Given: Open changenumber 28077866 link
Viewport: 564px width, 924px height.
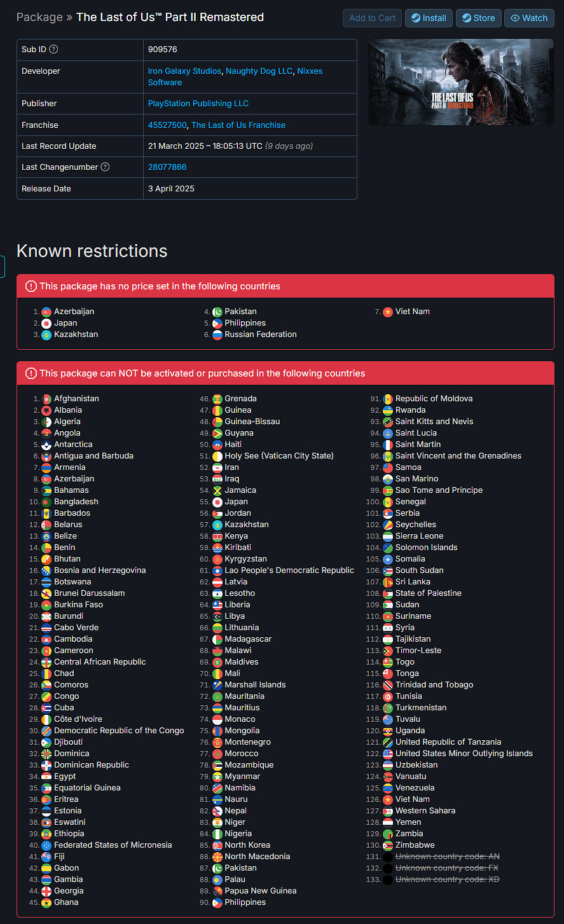Looking at the screenshot, I should (x=167, y=167).
